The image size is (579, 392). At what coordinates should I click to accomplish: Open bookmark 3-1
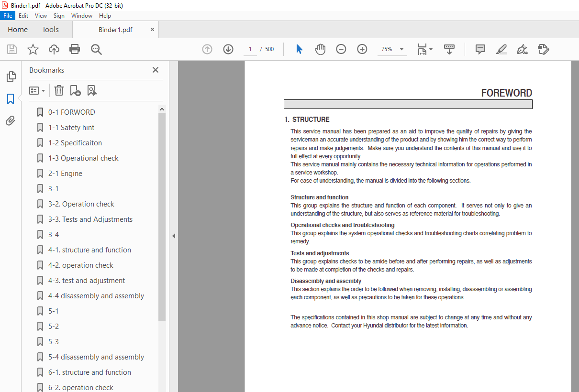54,189
